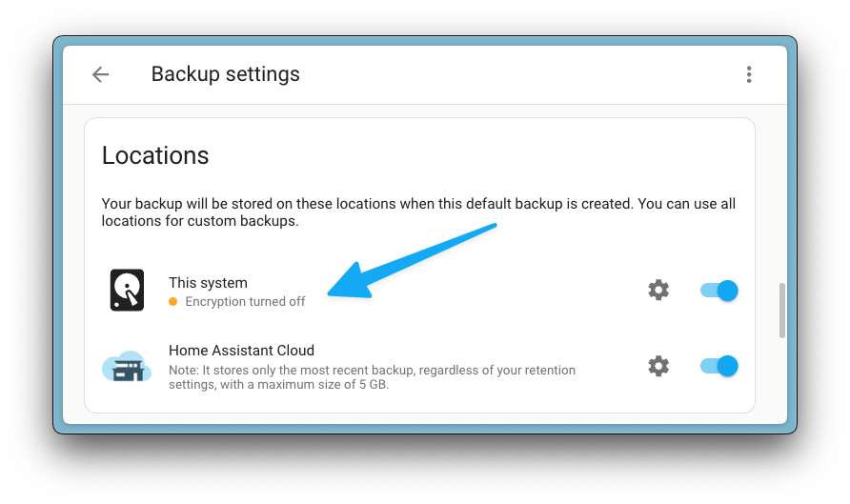Click the Home Assistant Cloud icon
This screenshot has height=504, width=850.
click(x=127, y=366)
